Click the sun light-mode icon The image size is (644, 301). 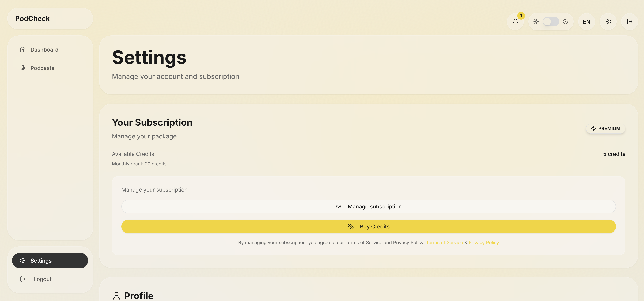click(536, 22)
